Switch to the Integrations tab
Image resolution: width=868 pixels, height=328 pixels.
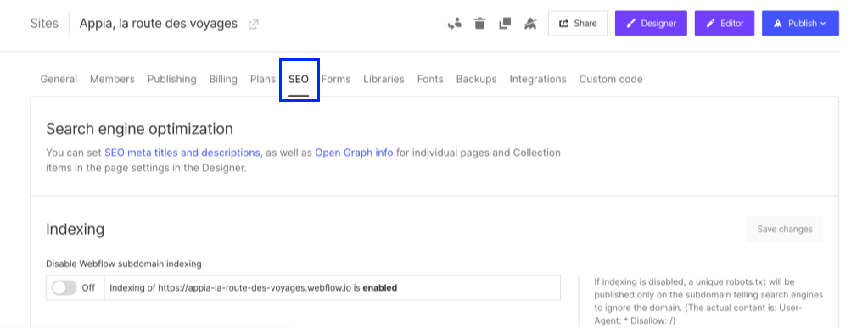point(538,79)
